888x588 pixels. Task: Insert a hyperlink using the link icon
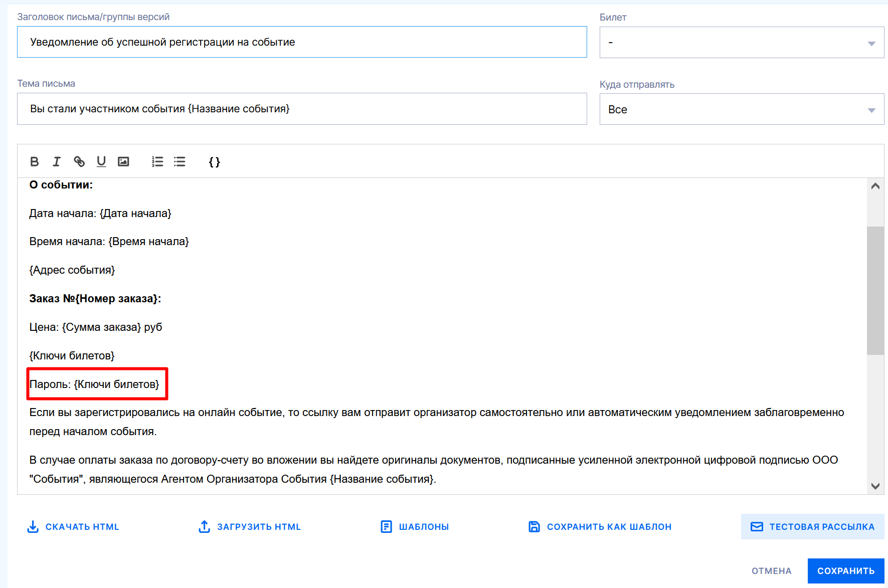(x=79, y=161)
